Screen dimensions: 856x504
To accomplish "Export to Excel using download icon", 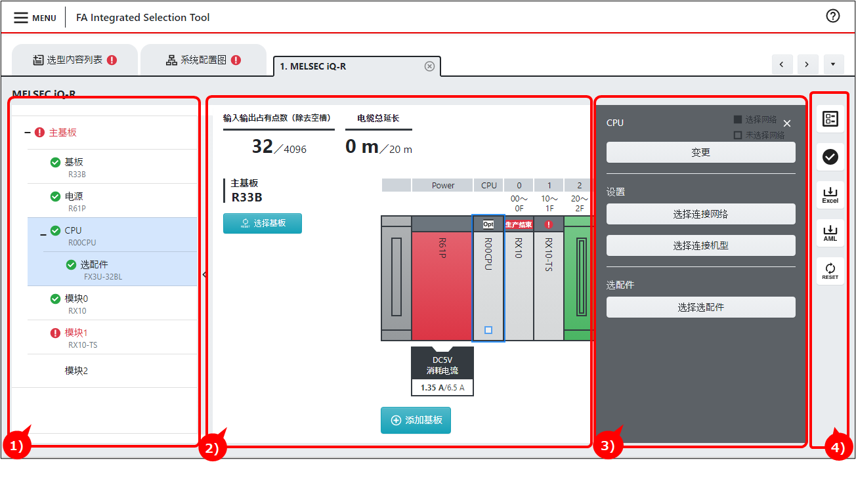I will [x=830, y=195].
